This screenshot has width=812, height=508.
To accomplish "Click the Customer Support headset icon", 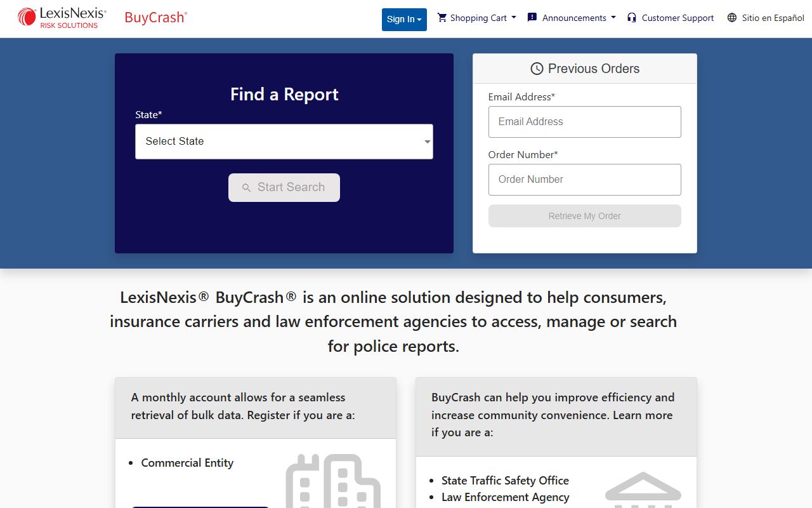I will tap(631, 18).
